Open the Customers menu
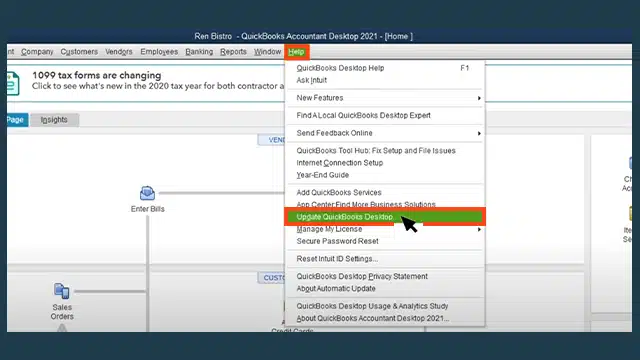Image resolution: width=640 pixels, height=360 pixels. pyautogui.click(x=79, y=52)
